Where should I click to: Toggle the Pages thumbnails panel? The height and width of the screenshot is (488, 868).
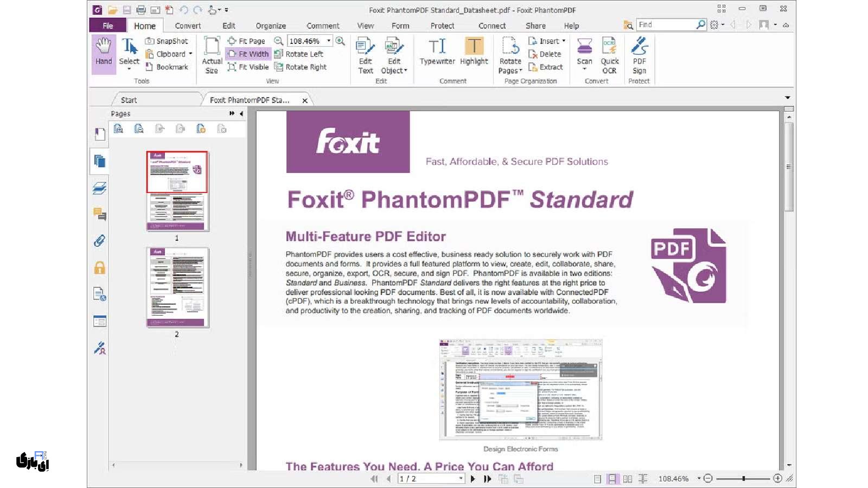coord(100,160)
